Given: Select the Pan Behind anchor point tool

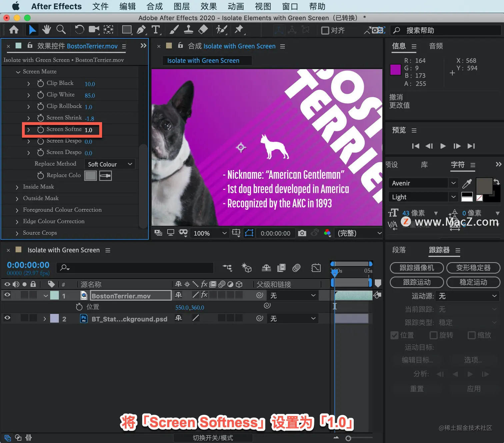Looking at the screenshot, I should click(x=108, y=30).
